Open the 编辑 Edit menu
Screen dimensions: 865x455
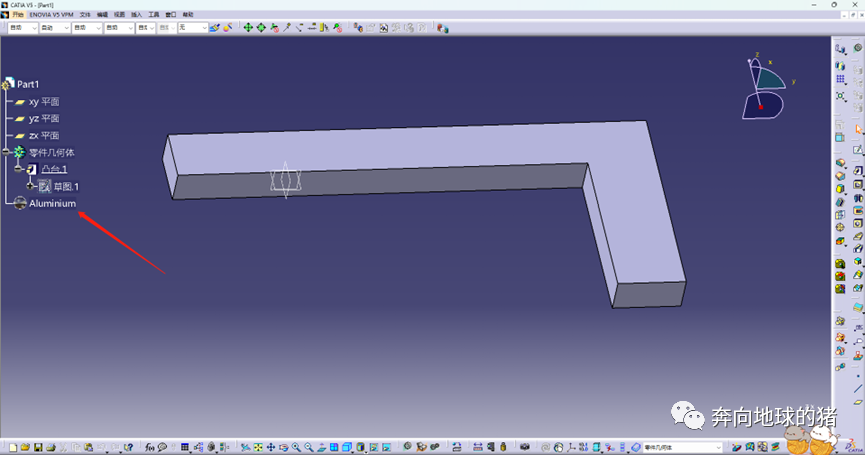click(102, 15)
